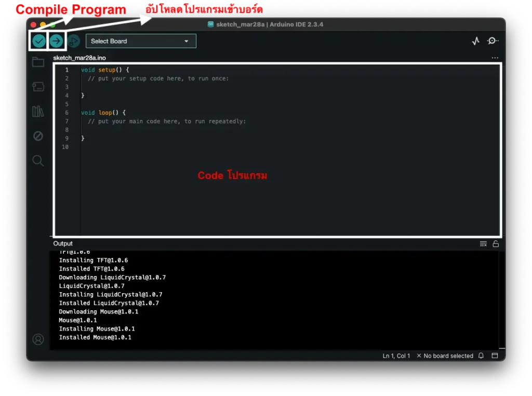Open the Boards Manager in the sidebar
The width and height of the screenshot is (532, 396).
38,86
